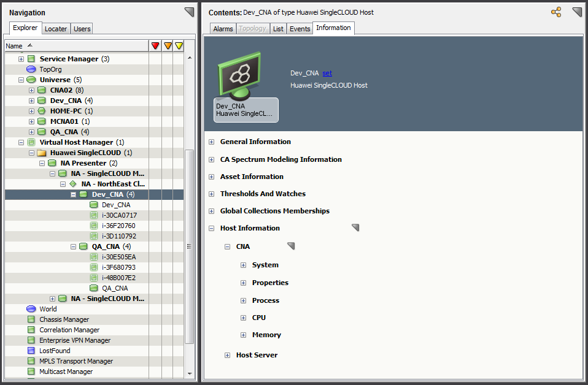588x385 pixels.
Task: Open the List tab
Action: coord(278,29)
